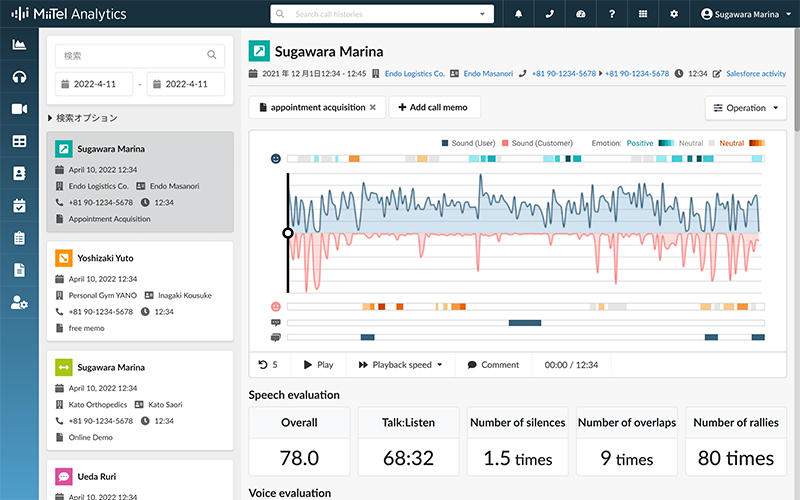Viewport: 800px width, 500px height.
Task: Open the call history search dropdown arrow
Action: click(482, 14)
